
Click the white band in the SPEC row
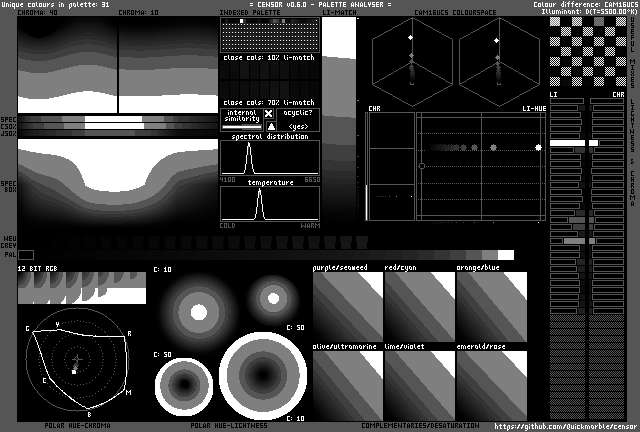pyautogui.click(x=113, y=119)
